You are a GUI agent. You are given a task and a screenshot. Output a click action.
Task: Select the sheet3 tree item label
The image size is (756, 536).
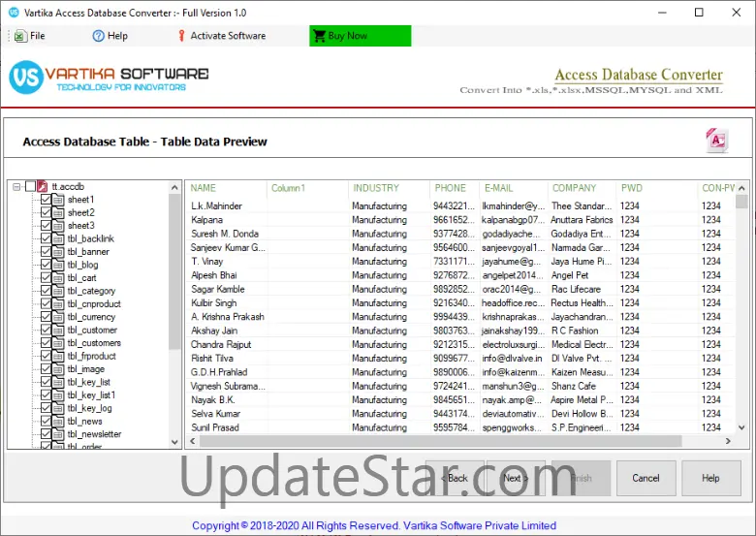click(81, 226)
